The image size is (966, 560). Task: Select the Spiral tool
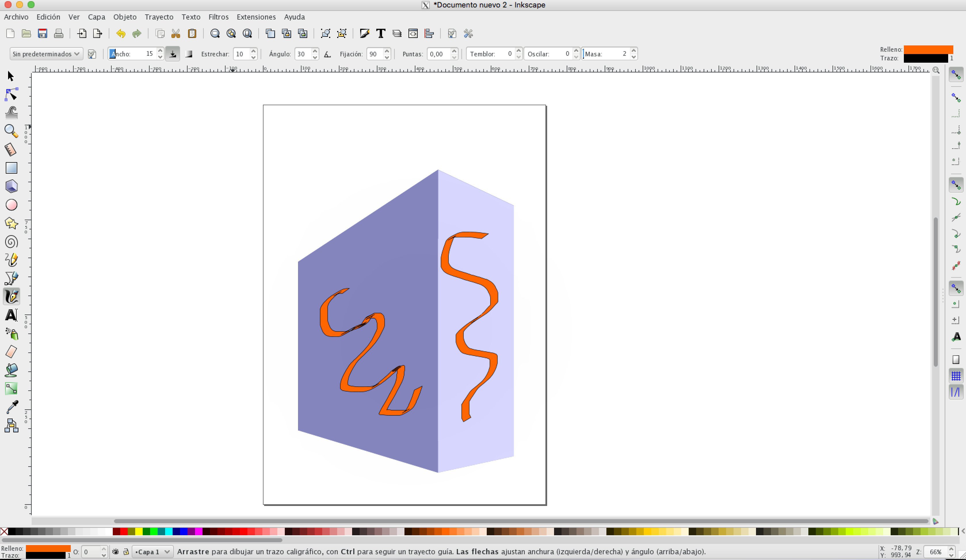[x=11, y=242]
